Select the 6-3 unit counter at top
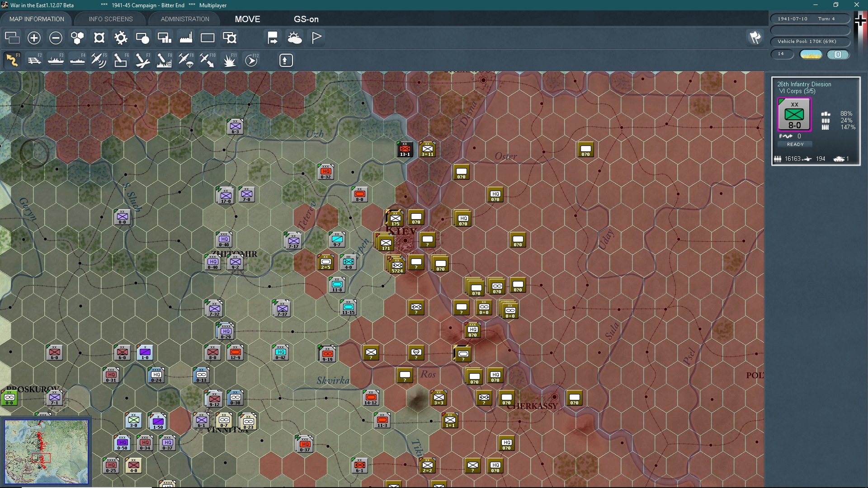 point(235,127)
